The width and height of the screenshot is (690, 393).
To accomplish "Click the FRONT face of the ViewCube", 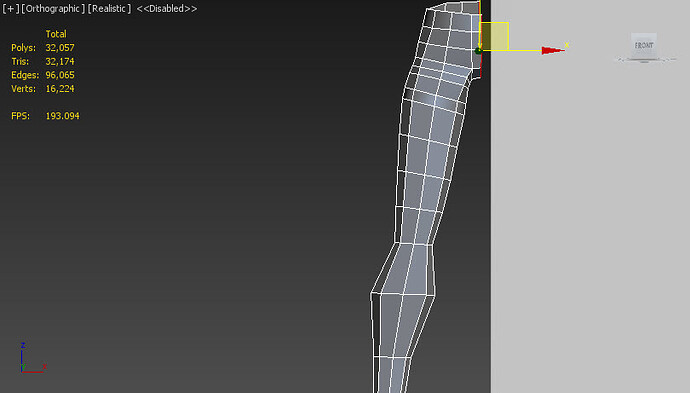I will point(643,45).
